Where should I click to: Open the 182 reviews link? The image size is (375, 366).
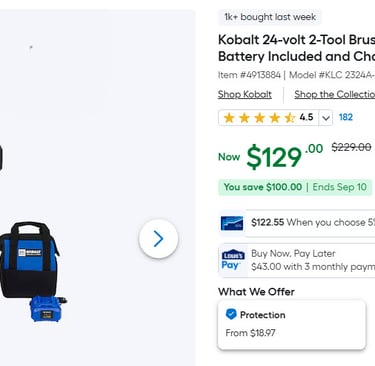[x=346, y=117]
